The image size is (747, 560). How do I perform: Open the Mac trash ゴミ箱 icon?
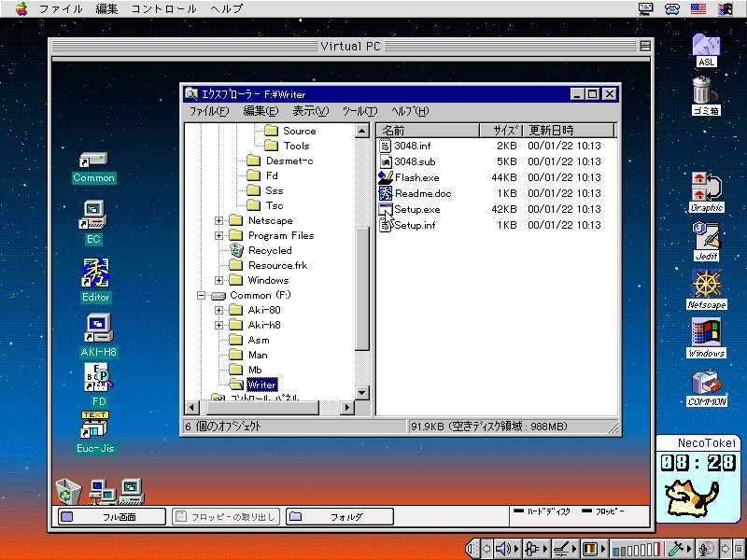[703, 90]
